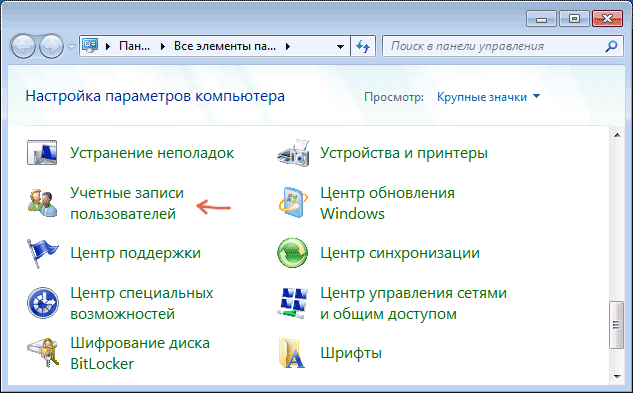Minimize the Control Panel window
Screen dimensions: 633x393
tap(541, 19)
